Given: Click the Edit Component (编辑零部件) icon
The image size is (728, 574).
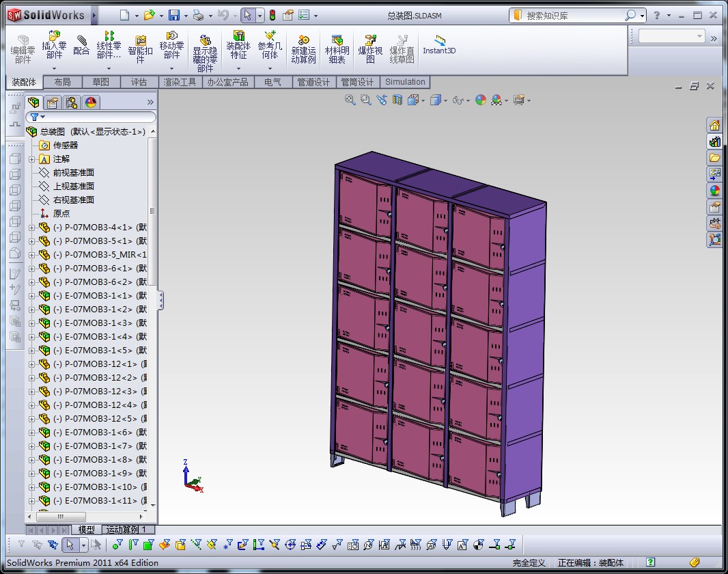Looking at the screenshot, I should coord(23,49).
